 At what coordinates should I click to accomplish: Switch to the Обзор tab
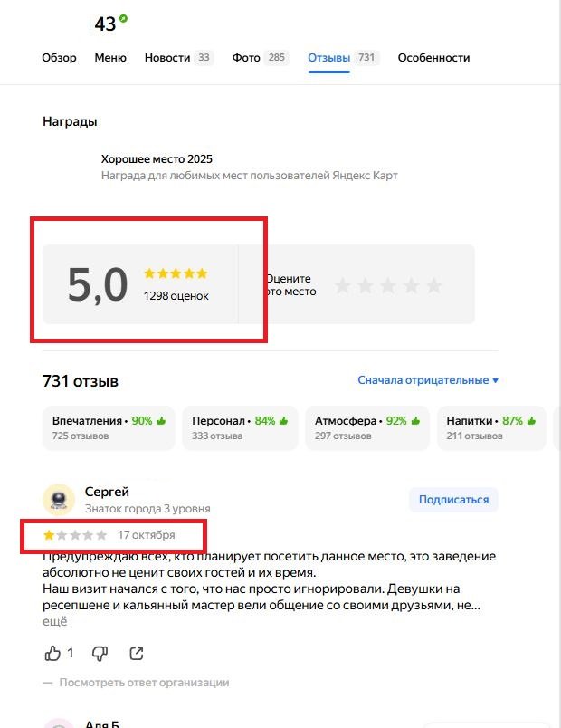point(59,58)
